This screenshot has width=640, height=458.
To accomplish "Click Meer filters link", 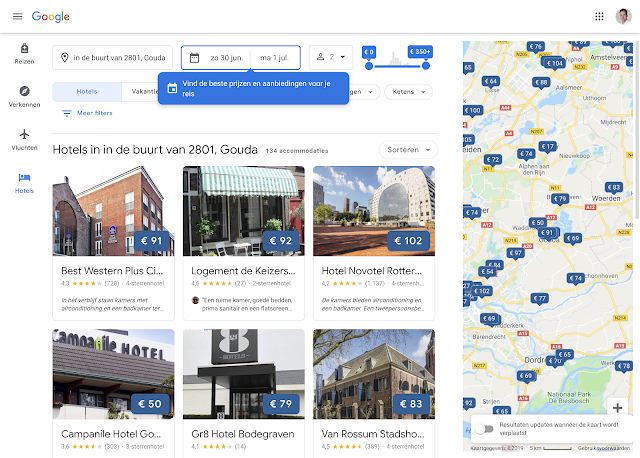I will tap(95, 113).
